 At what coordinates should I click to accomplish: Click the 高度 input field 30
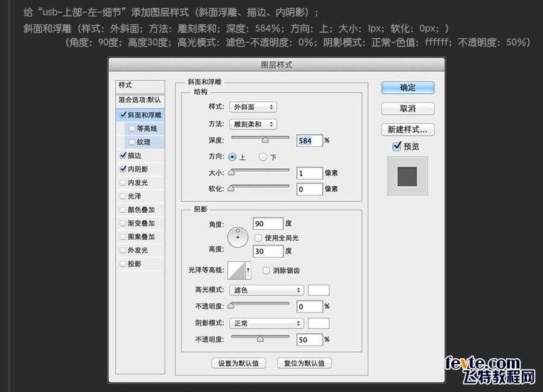[268, 251]
